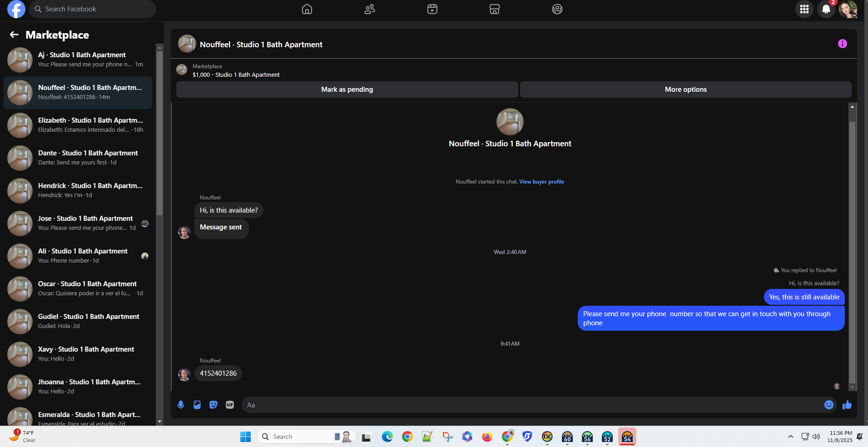Click the 'Message sent' bubble
Image resolution: width=868 pixels, height=447 pixels.
tap(221, 228)
